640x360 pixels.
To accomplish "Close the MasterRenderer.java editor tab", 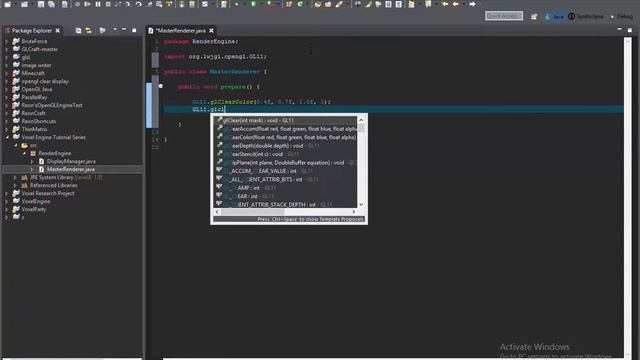I will pyautogui.click(x=211, y=31).
